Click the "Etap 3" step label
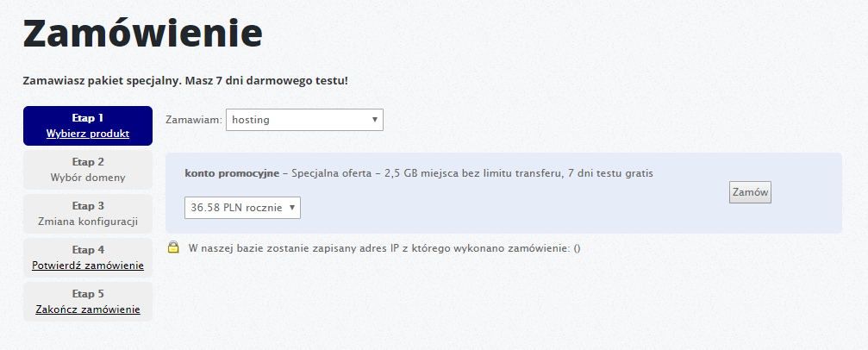Screen dimensions: 868x350 tap(88, 206)
